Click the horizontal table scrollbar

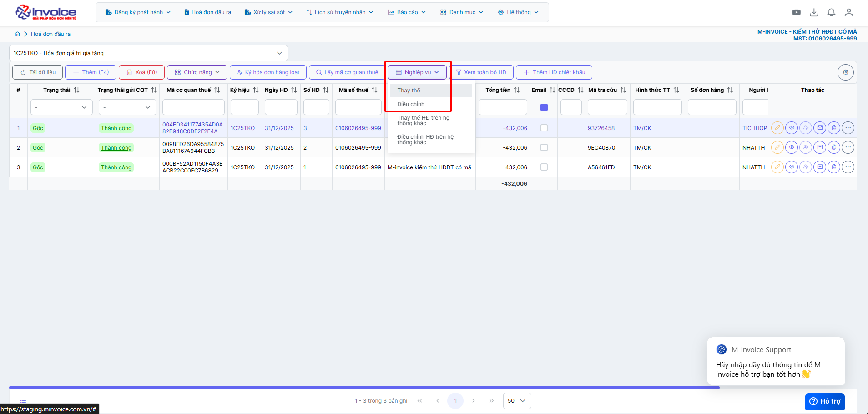(x=364, y=388)
